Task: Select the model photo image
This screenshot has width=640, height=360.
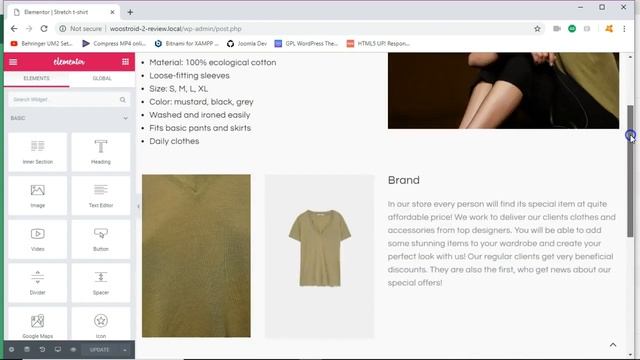Action: (x=503, y=91)
